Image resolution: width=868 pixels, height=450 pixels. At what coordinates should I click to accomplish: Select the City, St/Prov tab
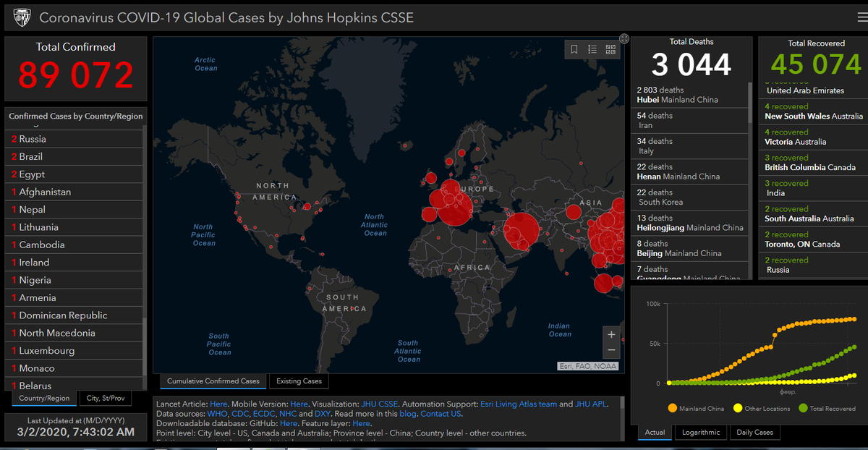(x=105, y=398)
